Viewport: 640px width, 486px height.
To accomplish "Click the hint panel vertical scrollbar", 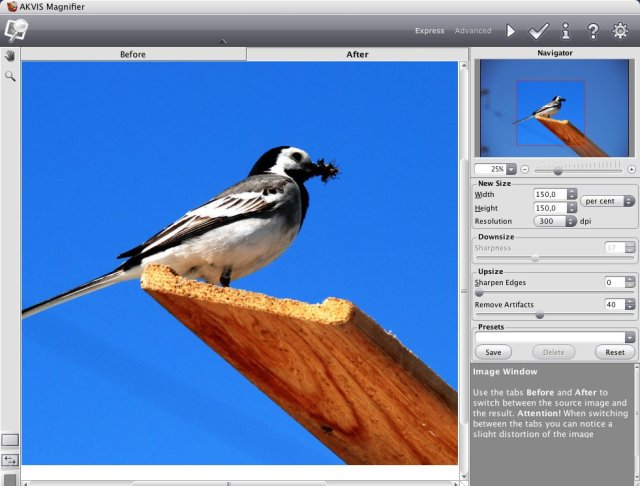I will pos(636,424).
